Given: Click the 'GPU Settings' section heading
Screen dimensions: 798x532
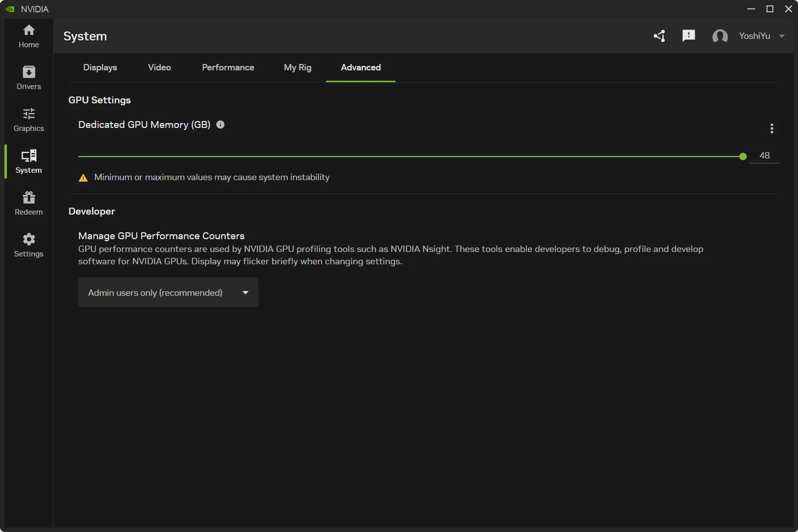Looking at the screenshot, I should pos(99,100).
